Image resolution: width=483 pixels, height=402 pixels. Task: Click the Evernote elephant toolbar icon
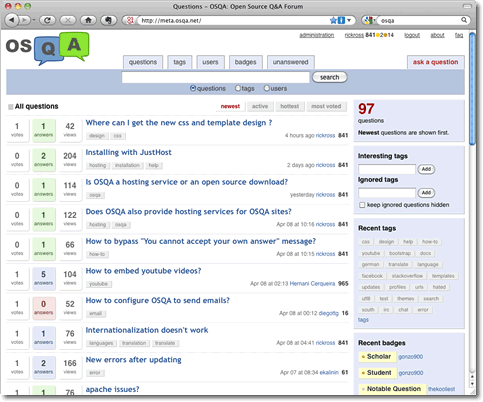point(108,20)
